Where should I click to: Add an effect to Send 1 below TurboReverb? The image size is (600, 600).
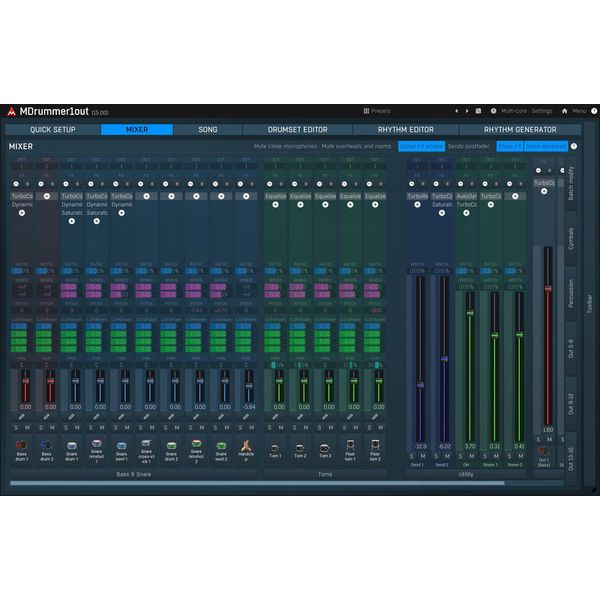417,205
